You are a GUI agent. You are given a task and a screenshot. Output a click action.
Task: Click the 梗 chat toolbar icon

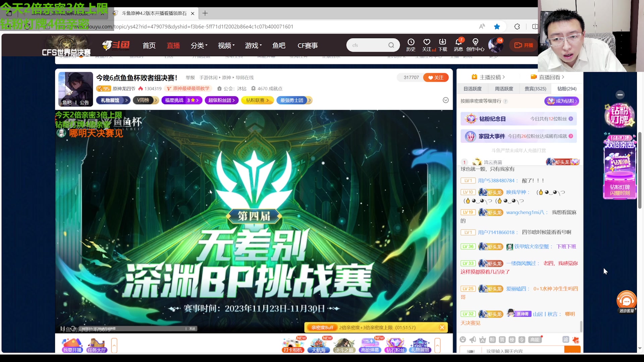pyautogui.click(x=512, y=340)
